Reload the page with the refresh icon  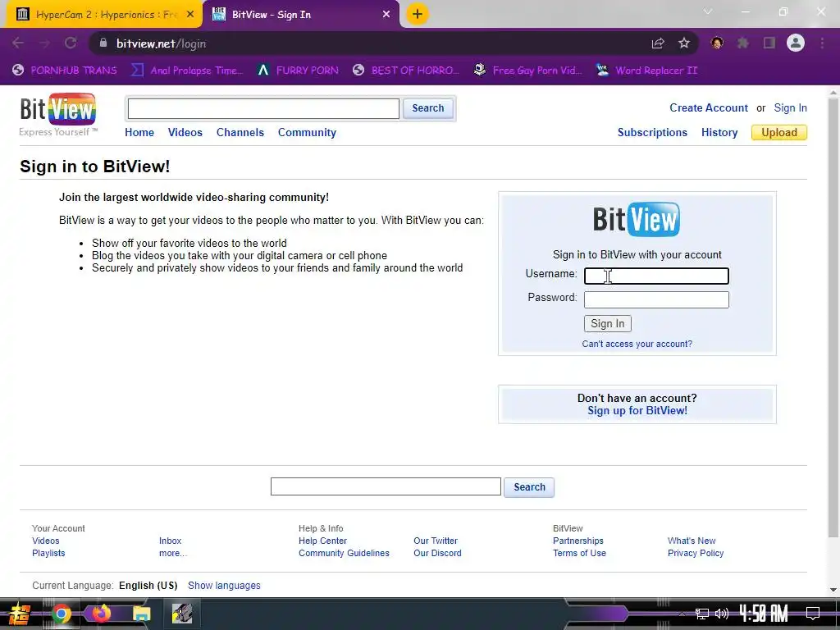[71, 43]
